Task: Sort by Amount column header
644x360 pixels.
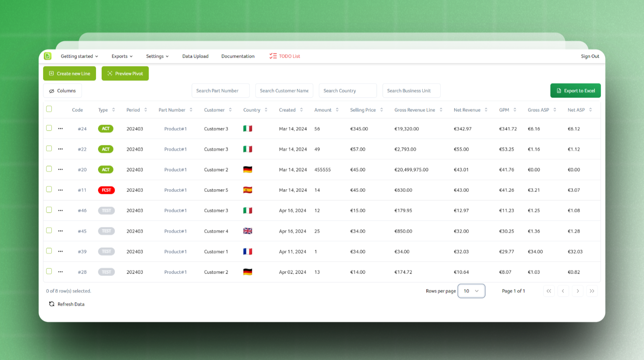Action: point(326,110)
